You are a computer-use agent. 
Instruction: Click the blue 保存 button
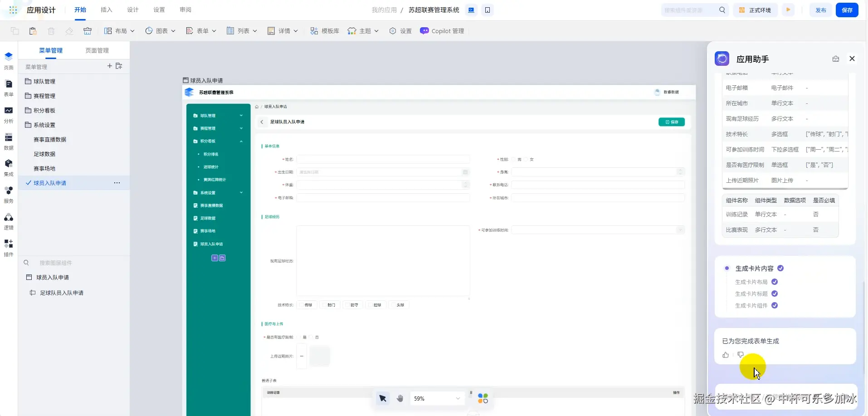[x=847, y=10]
